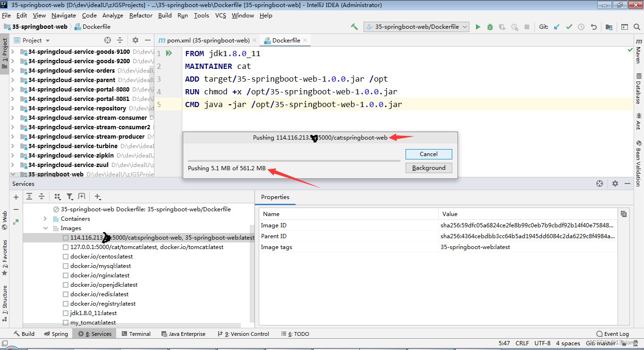Viewport: 644px width, 350px height.
Task: Open the Run/Debug configuration dropdown
Action: tap(416, 27)
